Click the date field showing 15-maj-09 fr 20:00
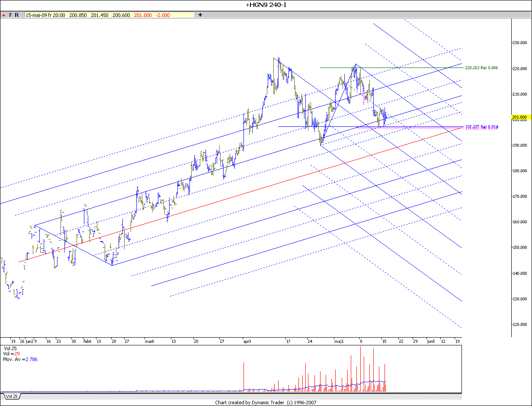This screenshot has width=532, height=406. pyautogui.click(x=45, y=15)
